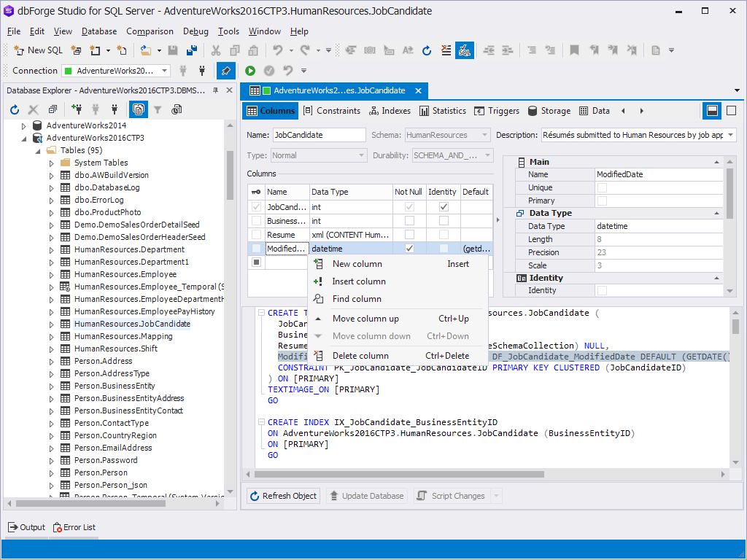The height and width of the screenshot is (560, 747).
Task: Refresh the Database Explorer
Action: (x=14, y=109)
